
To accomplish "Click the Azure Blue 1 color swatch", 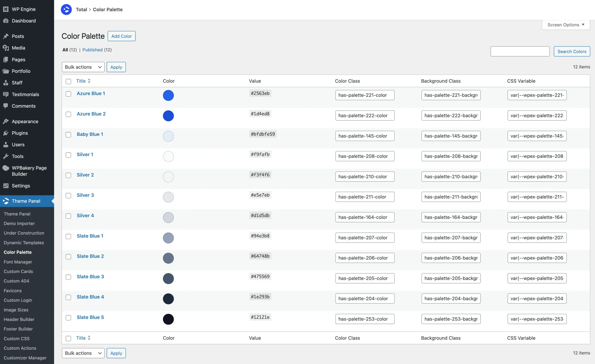I will click(168, 95).
